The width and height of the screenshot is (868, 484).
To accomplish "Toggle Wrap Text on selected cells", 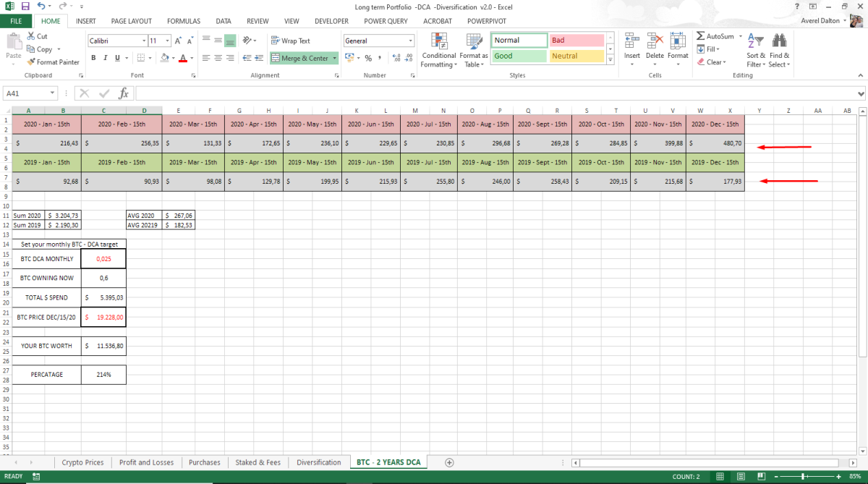I will click(291, 41).
